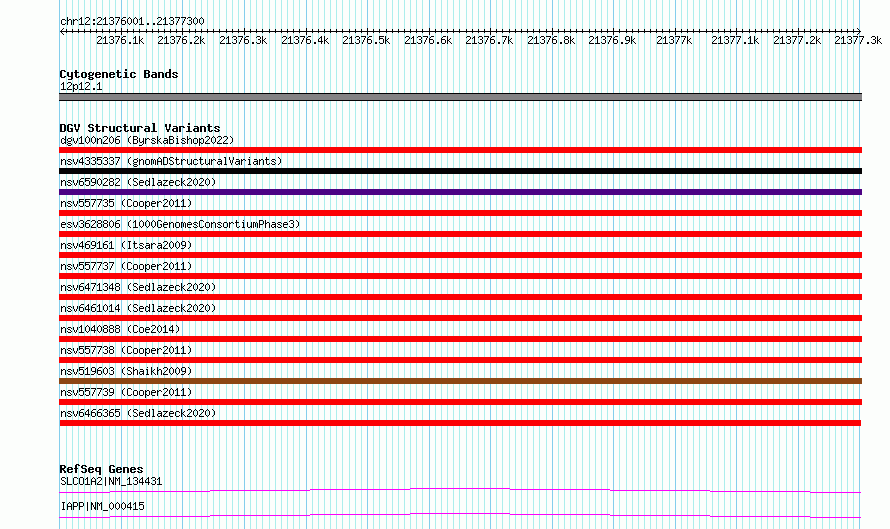Click ruler position 21377.2k
Screen dimensions: 890x529
pyautogui.click(x=797, y=41)
